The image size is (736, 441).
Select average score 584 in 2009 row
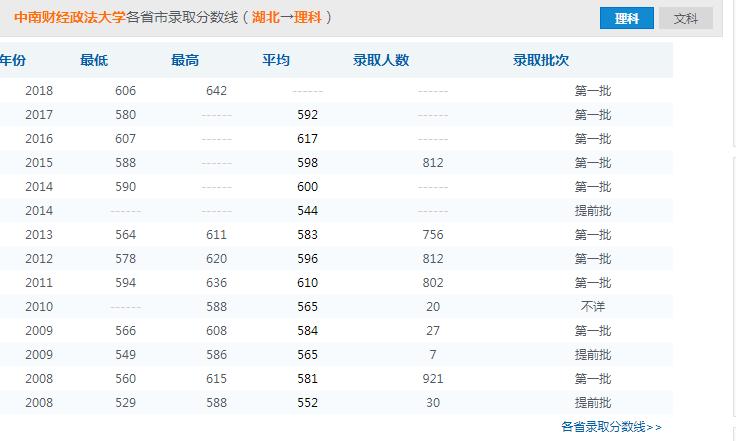point(307,330)
